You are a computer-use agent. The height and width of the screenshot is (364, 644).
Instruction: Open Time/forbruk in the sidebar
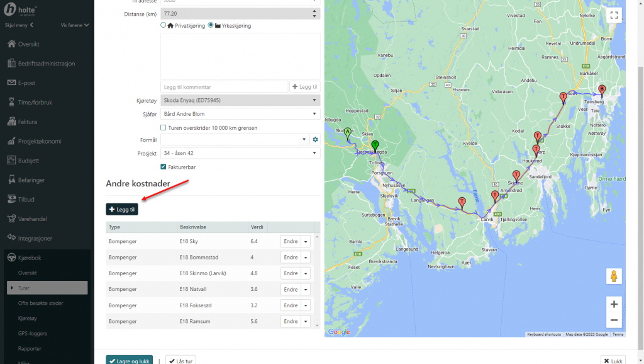point(35,102)
